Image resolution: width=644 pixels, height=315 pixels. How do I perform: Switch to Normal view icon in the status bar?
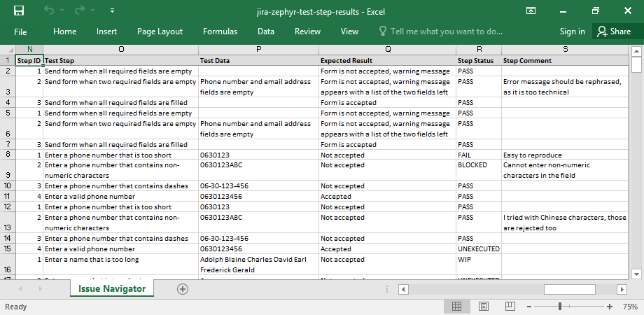(456, 307)
